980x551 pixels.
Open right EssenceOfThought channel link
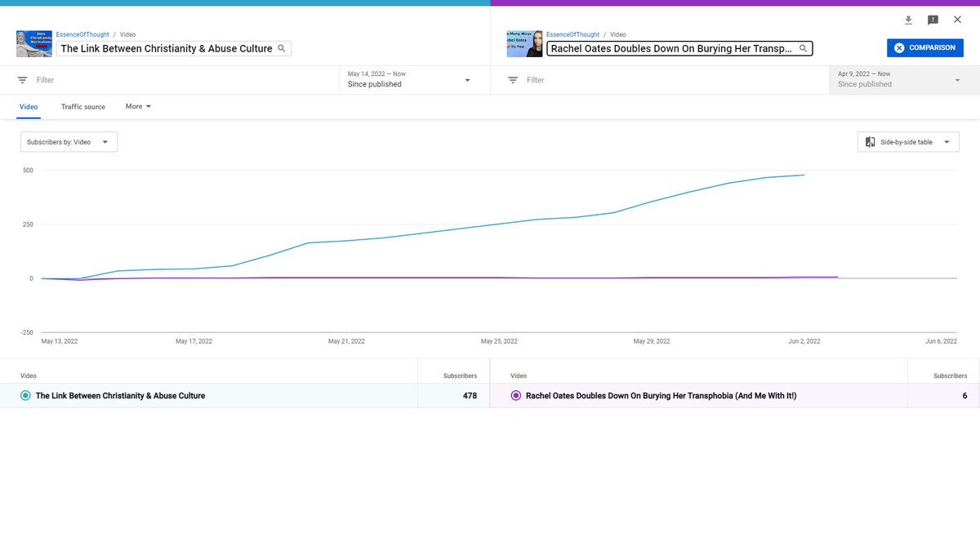(x=572, y=35)
